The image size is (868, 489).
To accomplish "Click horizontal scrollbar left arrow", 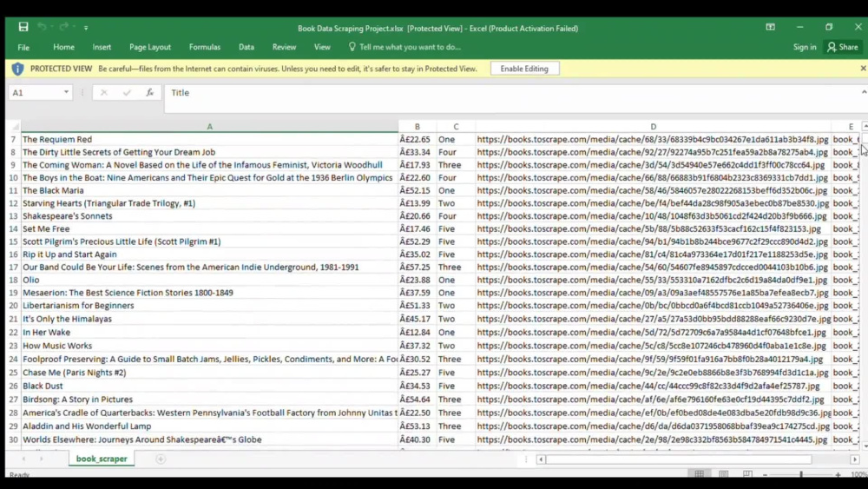I will click(541, 459).
